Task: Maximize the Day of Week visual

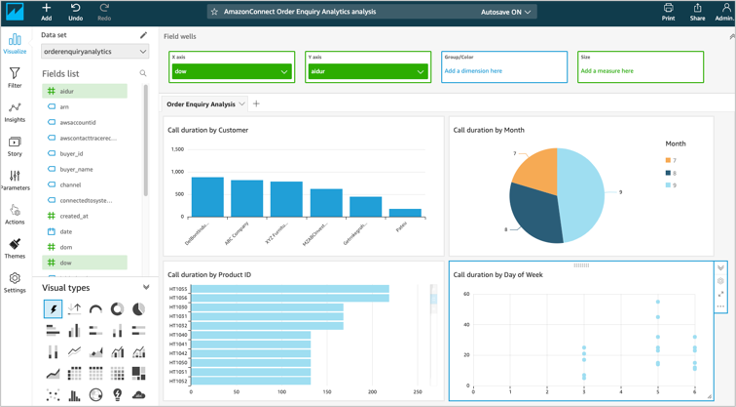Action: point(721,294)
